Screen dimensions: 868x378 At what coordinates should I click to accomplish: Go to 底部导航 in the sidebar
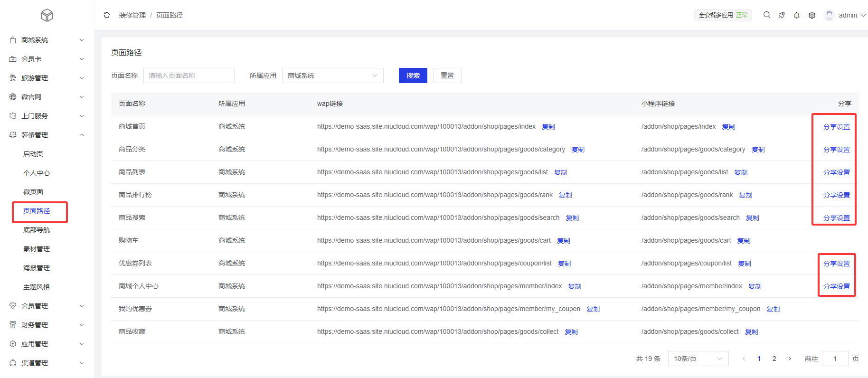pos(37,230)
